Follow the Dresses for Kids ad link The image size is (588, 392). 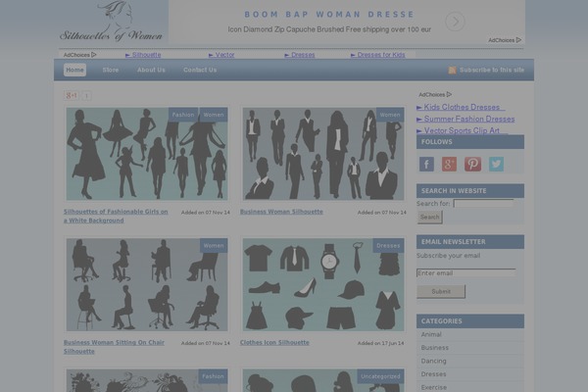[378, 55]
